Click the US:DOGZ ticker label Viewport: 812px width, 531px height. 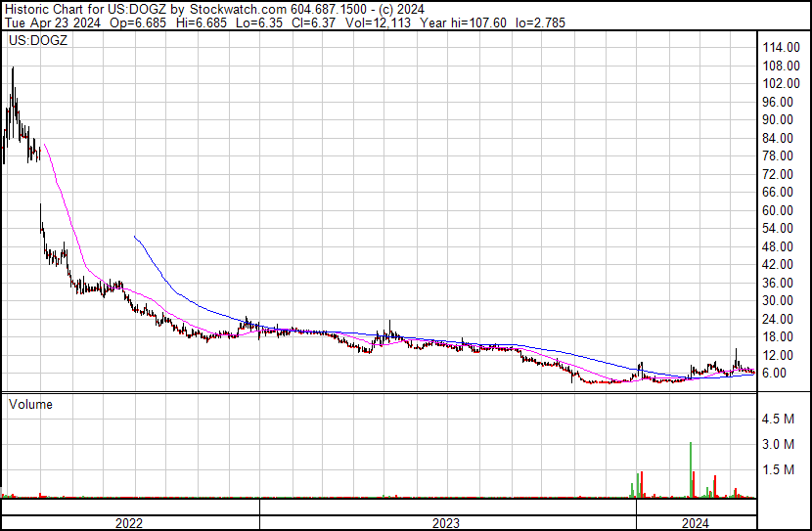[x=37, y=42]
